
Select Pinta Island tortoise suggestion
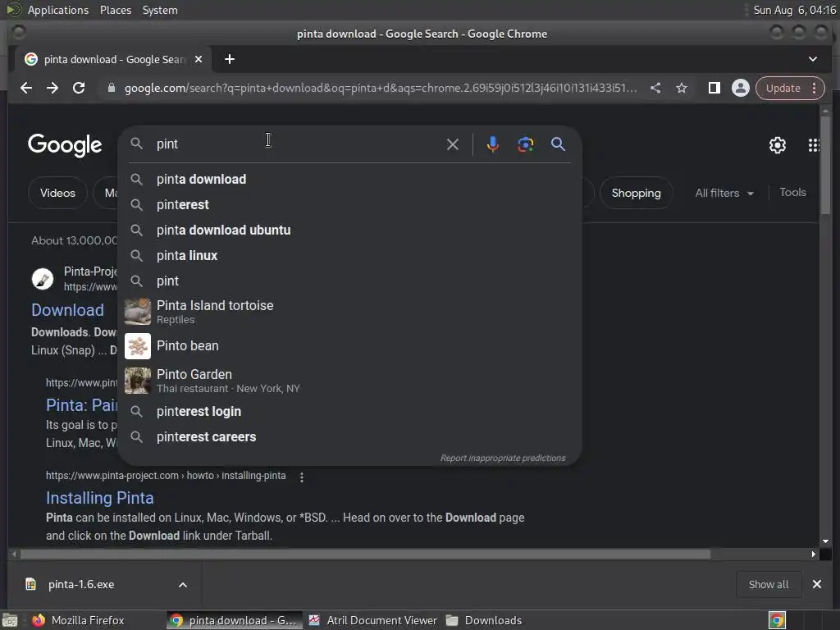(349, 312)
